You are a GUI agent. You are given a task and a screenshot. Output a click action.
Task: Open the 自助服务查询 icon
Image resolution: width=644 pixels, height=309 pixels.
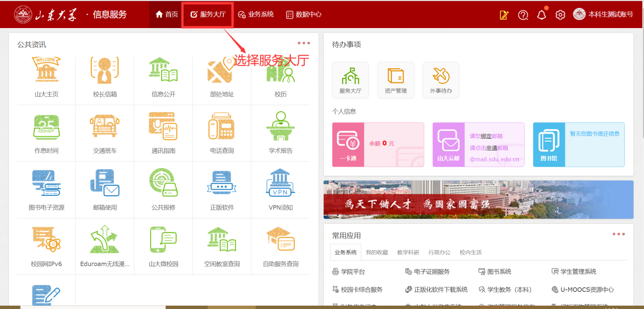(x=280, y=239)
